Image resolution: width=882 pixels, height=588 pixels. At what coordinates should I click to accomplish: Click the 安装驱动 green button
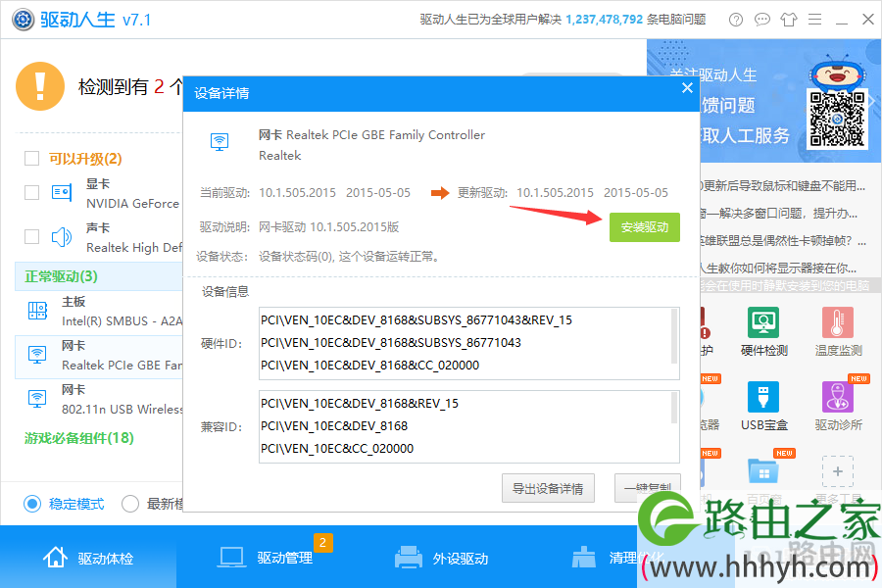(x=645, y=227)
